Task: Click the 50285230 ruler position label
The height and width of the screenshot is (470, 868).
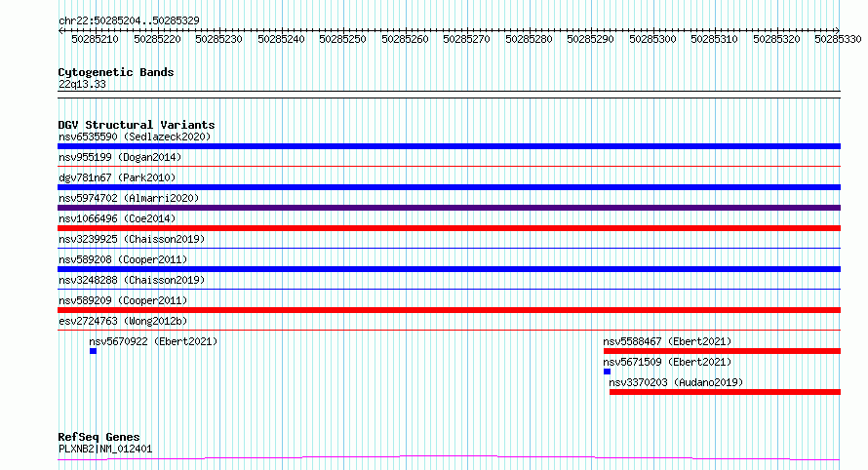Action: [x=219, y=39]
